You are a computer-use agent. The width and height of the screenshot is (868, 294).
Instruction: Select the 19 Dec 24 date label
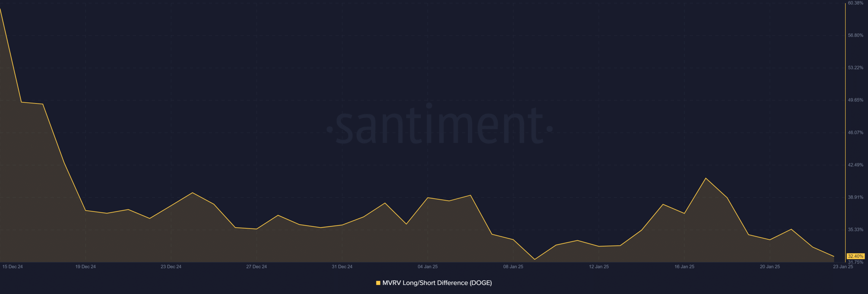point(85,267)
